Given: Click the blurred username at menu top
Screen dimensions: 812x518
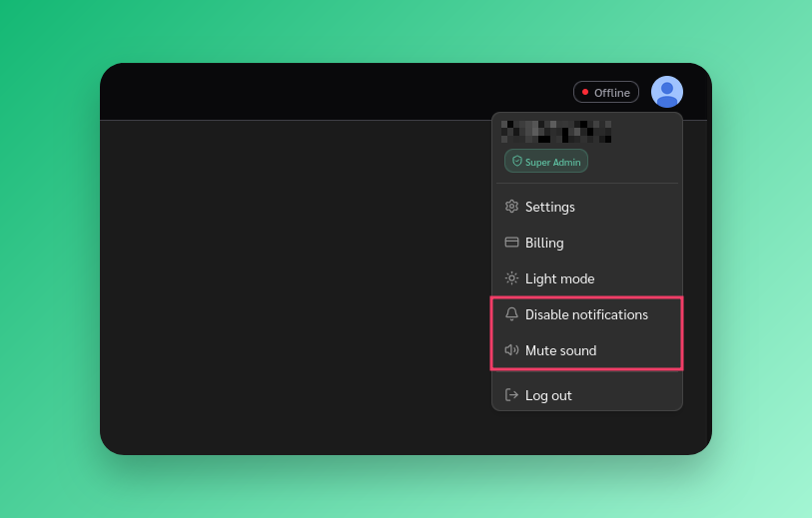Looking at the screenshot, I should [556, 132].
